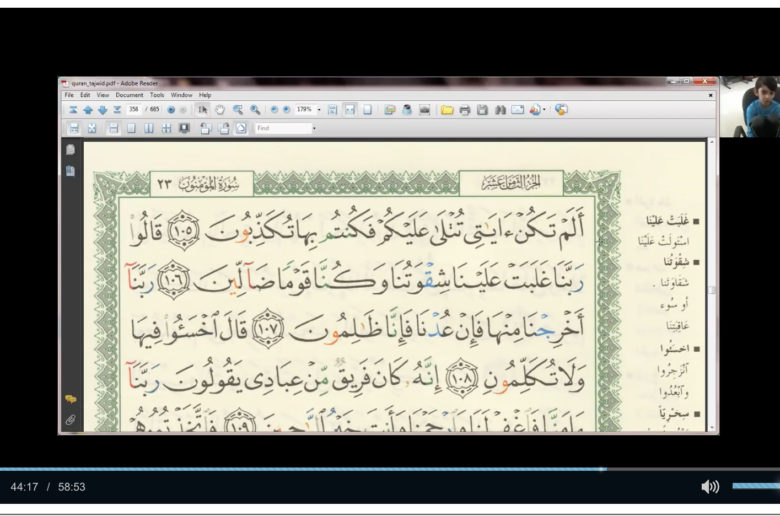
Task: Open the Comments panel in sidebar
Action: pos(71,399)
